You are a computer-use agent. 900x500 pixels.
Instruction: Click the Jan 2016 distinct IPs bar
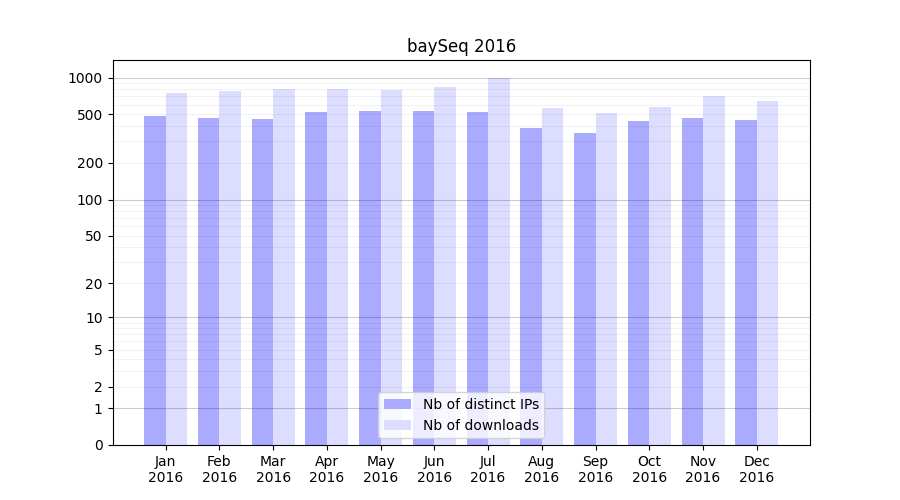(155, 280)
